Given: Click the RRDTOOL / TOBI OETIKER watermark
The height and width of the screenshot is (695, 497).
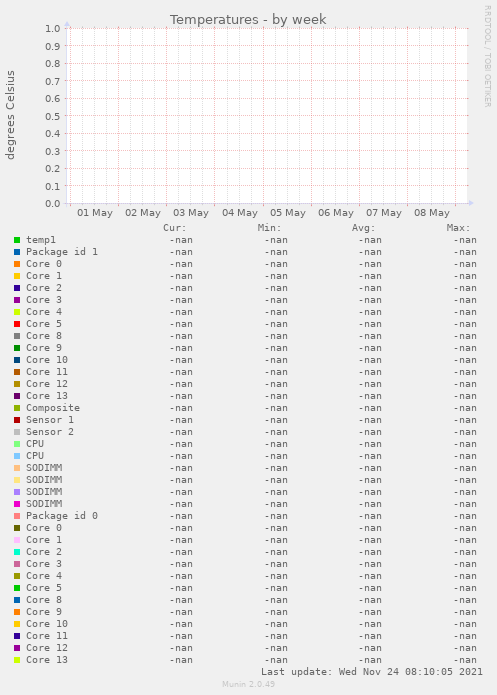Looking at the screenshot, I should [x=487, y=56].
